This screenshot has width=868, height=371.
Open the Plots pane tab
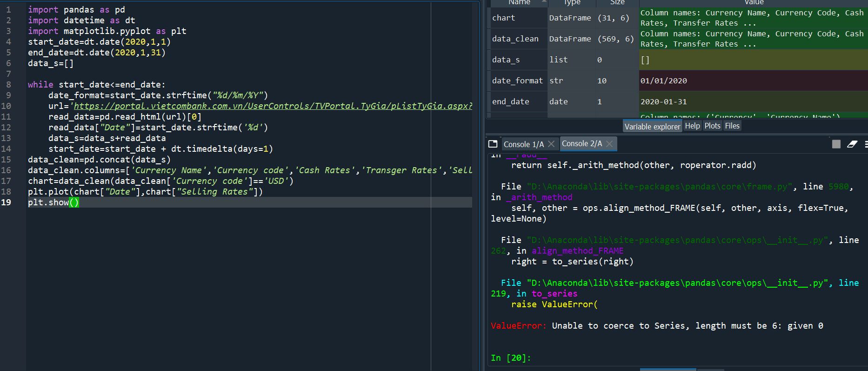tap(713, 126)
